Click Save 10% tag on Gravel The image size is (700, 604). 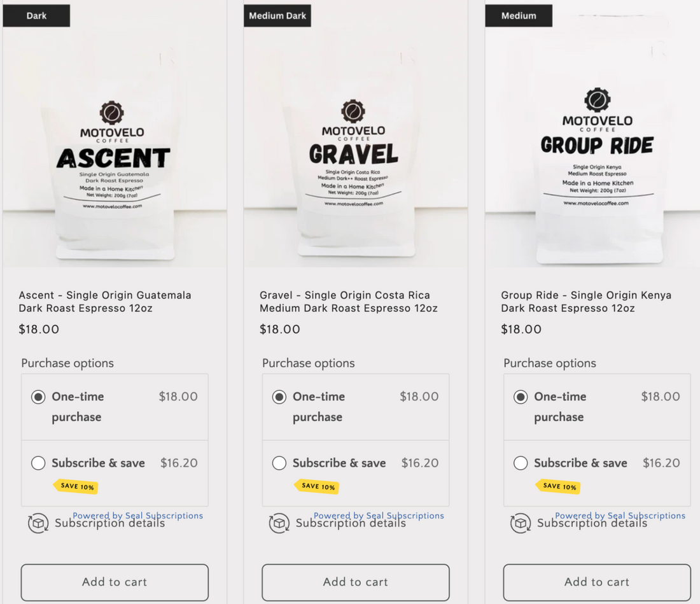317,486
